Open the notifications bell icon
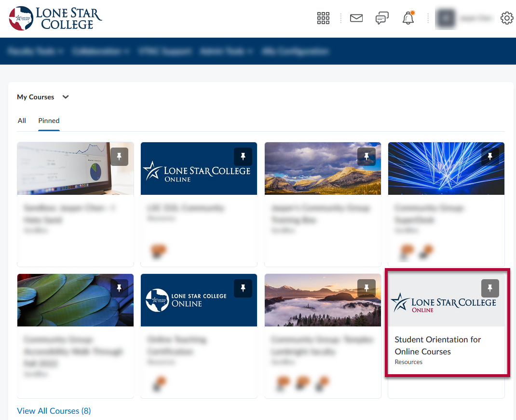 click(408, 18)
